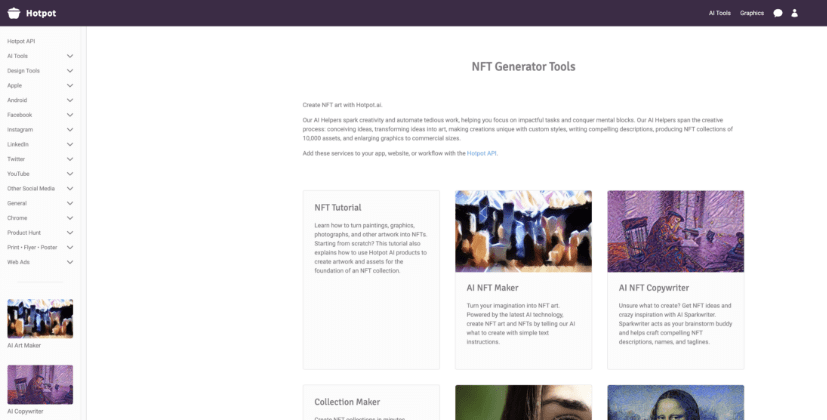Click the AI NFT Maker card image
This screenshot has width=827, height=420.
click(523, 232)
